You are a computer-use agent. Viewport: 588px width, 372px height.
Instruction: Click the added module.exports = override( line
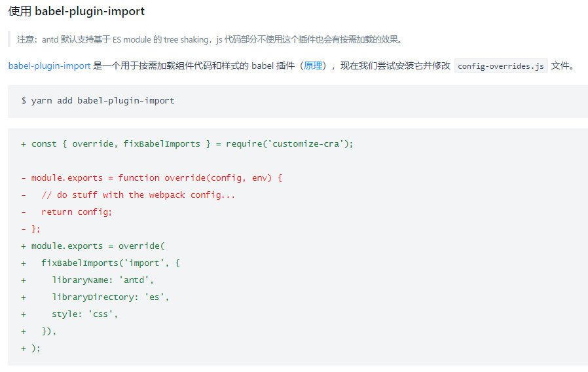(98, 246)
